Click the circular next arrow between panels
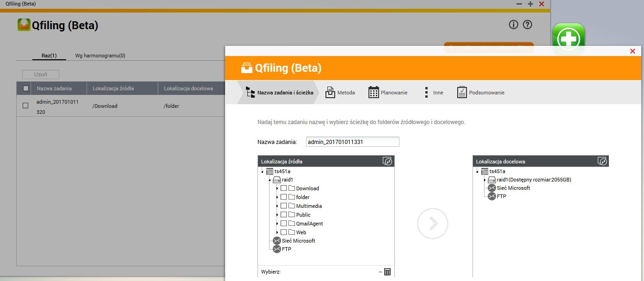644x281 pixels. tap(433, 224)
